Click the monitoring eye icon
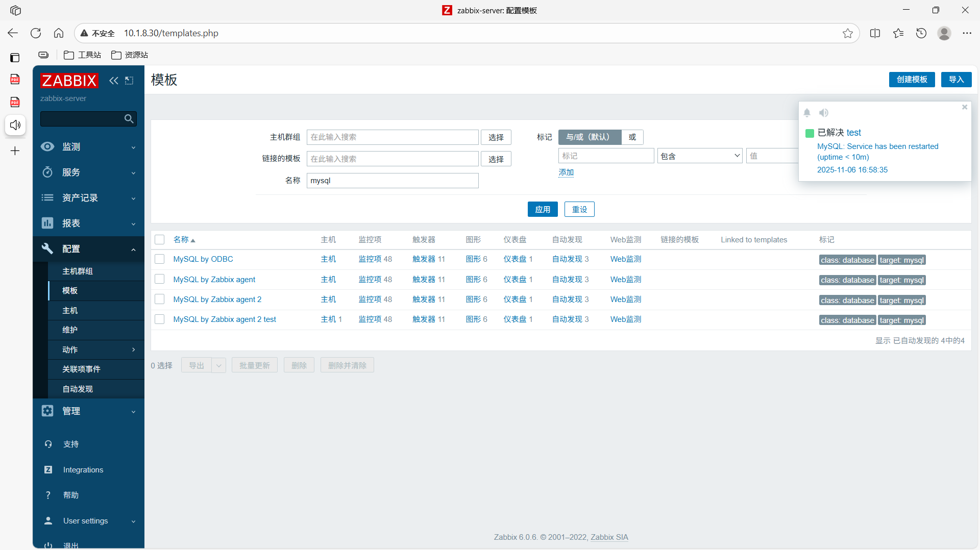This screenshot has height=550, width=980. coord(47,147)
